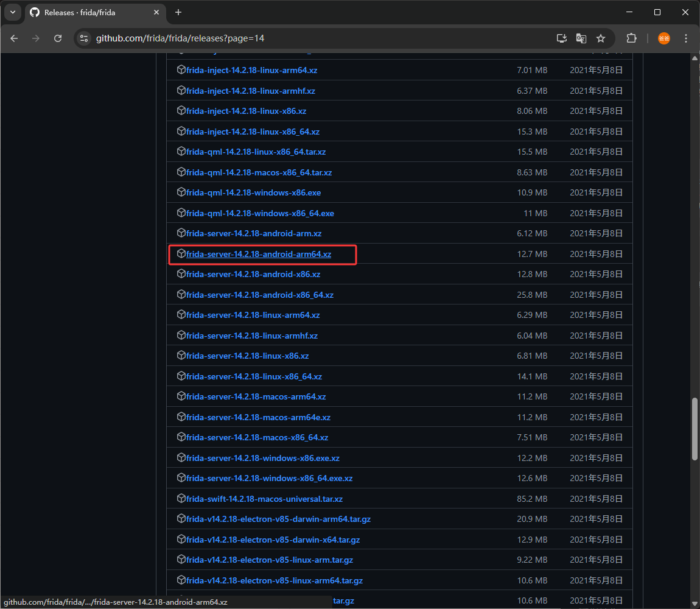Select the Releases · frida/frida tab
This screenshot has height=609, width=700.
(94, 13)
